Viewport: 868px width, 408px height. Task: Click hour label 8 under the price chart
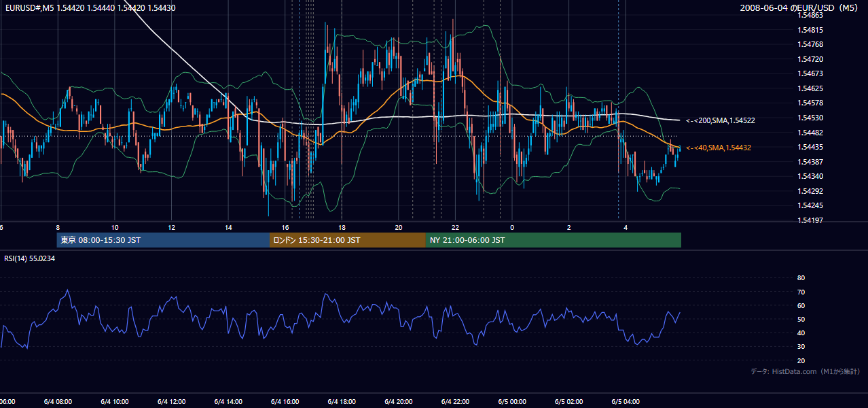click(x=58, y=227)
